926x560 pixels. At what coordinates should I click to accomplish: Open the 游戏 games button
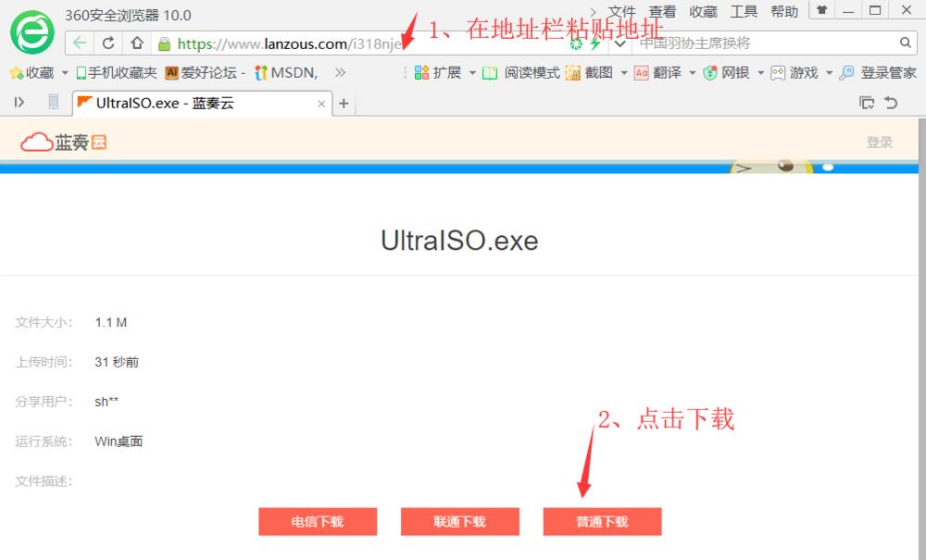795,72
